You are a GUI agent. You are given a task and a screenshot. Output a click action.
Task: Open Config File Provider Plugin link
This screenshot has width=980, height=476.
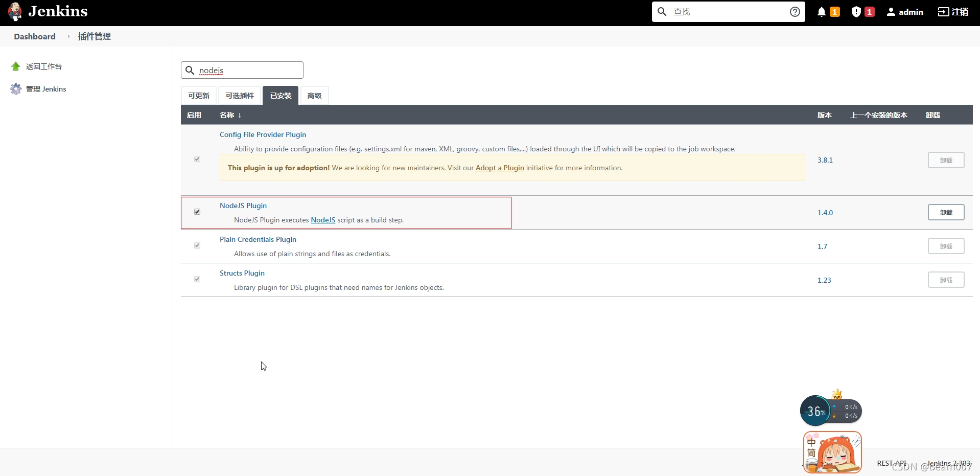(263, 134)
